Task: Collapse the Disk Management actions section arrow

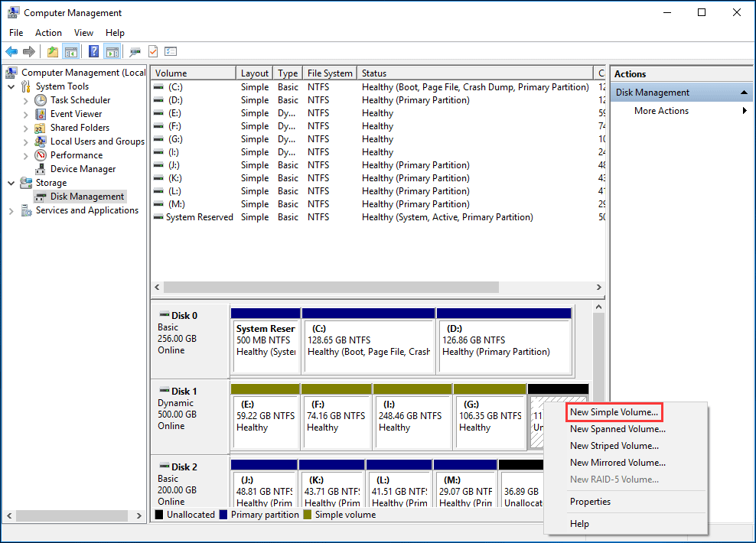Action: coord(744,93)
